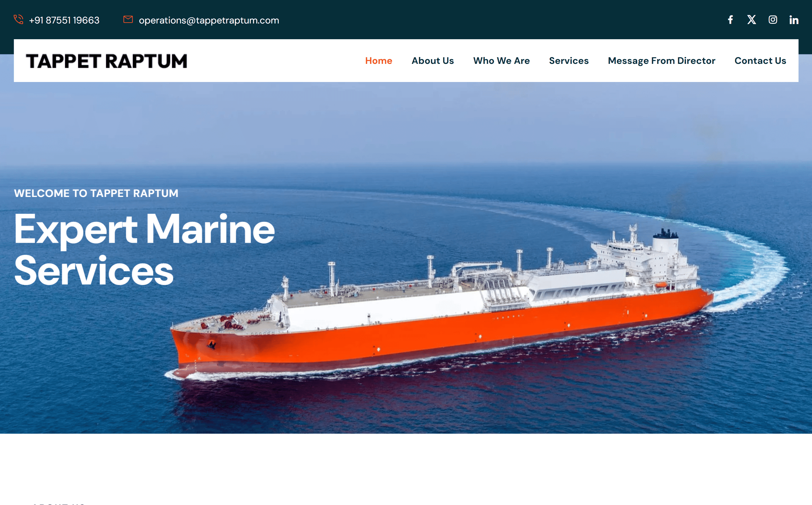Open the LinkedIn social icon
Screen dimensions: 812x505
[x=794, y=20]
